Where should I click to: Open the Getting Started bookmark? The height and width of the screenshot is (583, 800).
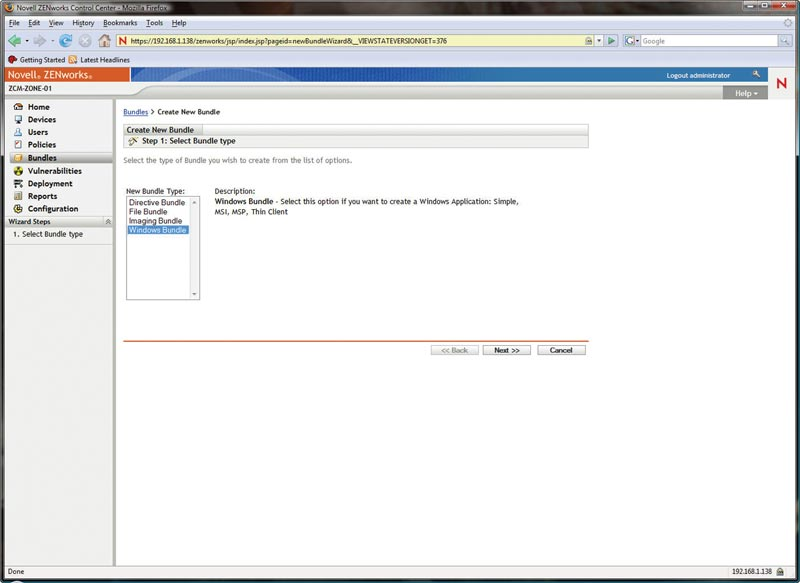click(x=37, y=60)
